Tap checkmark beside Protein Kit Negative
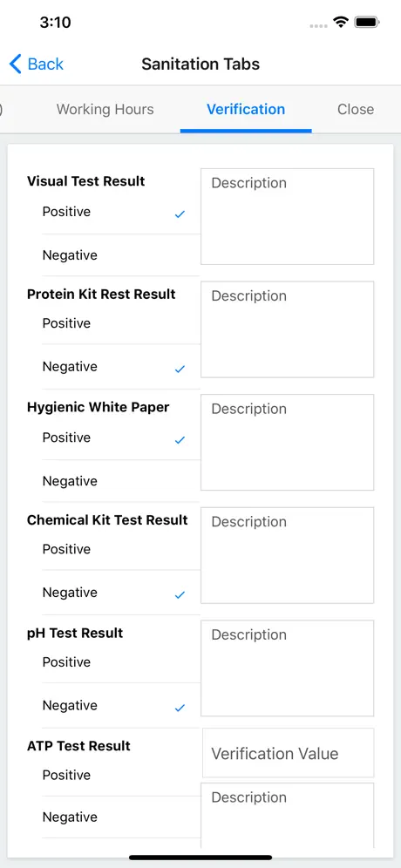The image size is (401, 868). [x=180, y=370]
